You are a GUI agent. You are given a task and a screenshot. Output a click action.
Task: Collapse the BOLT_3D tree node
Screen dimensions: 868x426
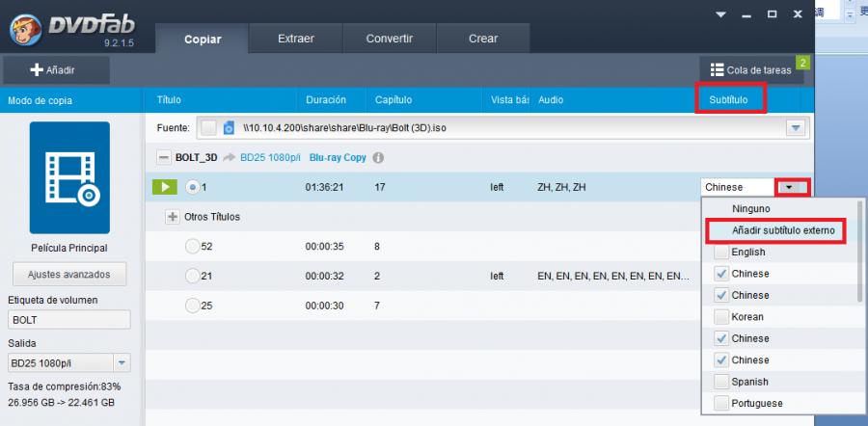click(164, 157)
